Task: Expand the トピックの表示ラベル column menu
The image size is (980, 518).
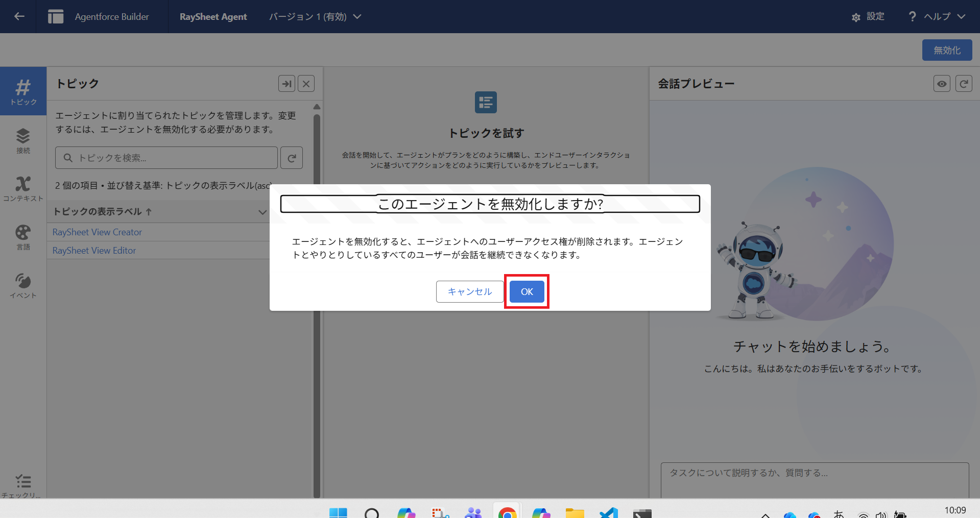Action: point(262,212)
